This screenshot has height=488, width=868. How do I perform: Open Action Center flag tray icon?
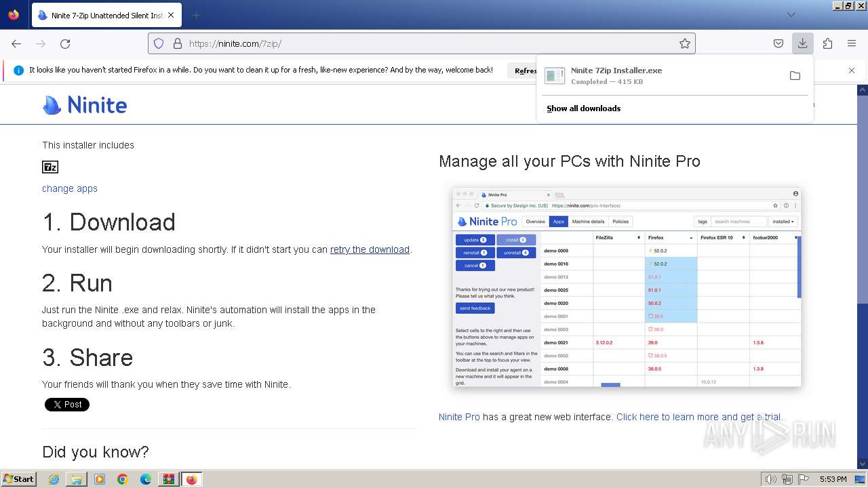(x=803, y=479)
